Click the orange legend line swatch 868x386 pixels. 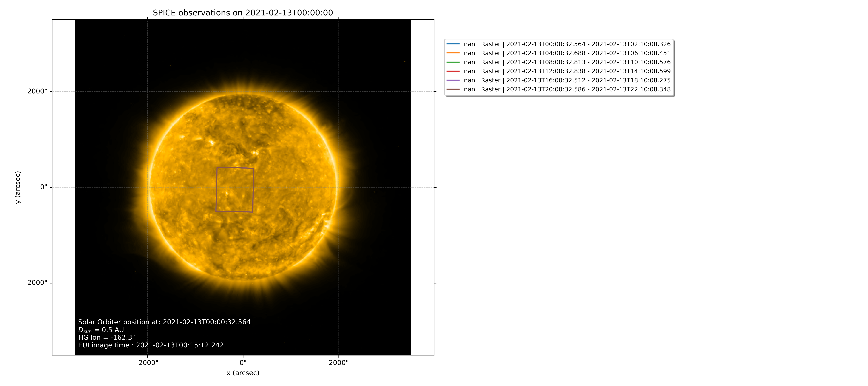tap(453, 53)
